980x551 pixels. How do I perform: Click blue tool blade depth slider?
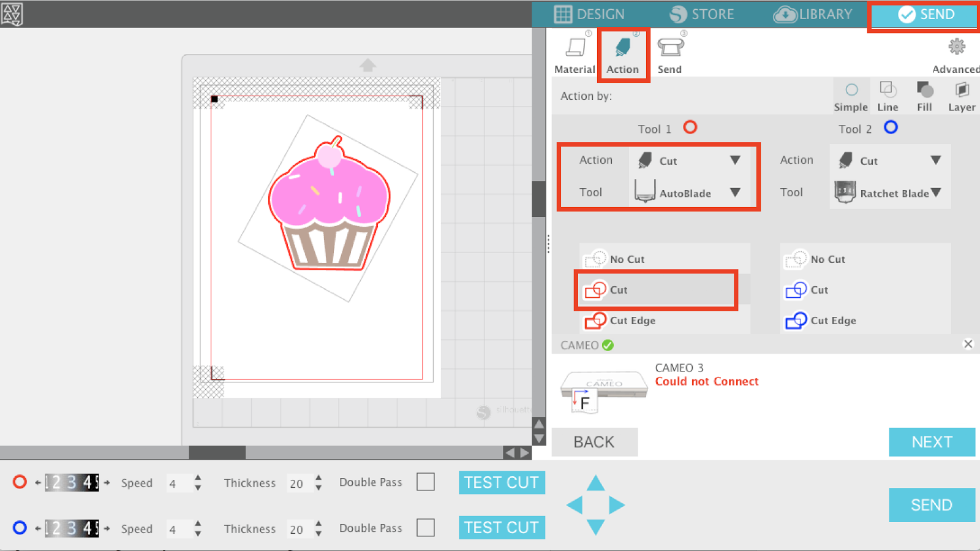click(x=72, y=528)
